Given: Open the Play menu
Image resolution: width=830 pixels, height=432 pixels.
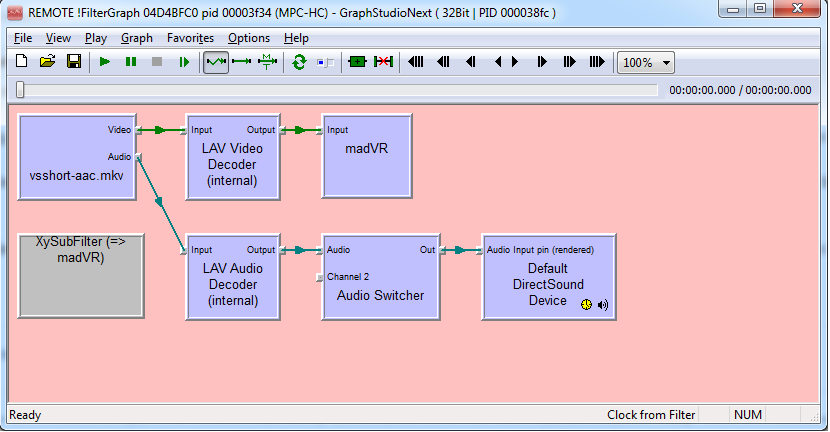Looking at the screenshot, I should coord(96,38).
